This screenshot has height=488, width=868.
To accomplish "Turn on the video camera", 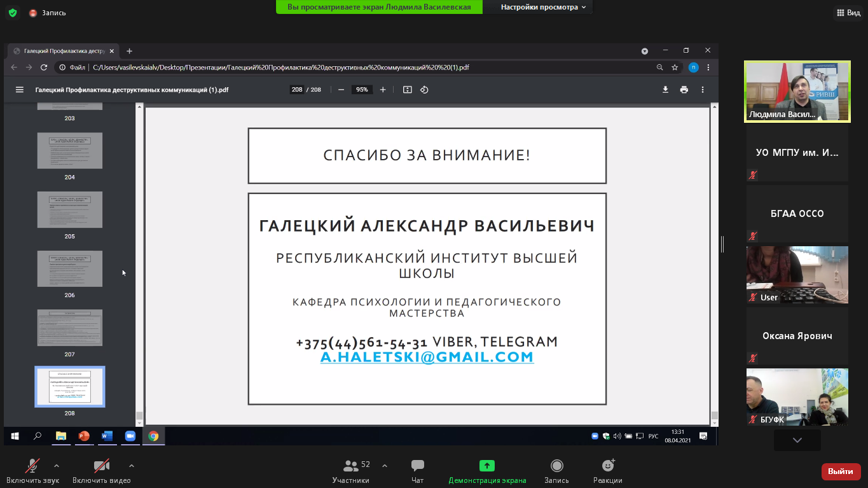I will tap(101, 466).
